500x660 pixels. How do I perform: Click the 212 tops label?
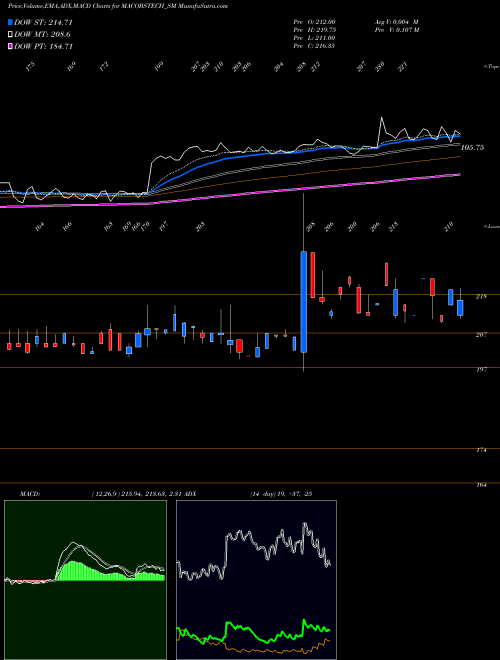315,67
